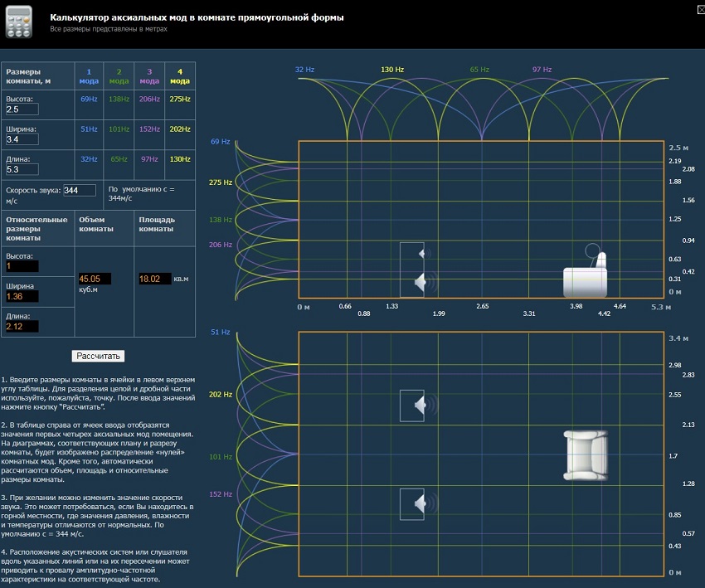Click the Высота room height input field

pyautogui.click(x=22, y=109)
